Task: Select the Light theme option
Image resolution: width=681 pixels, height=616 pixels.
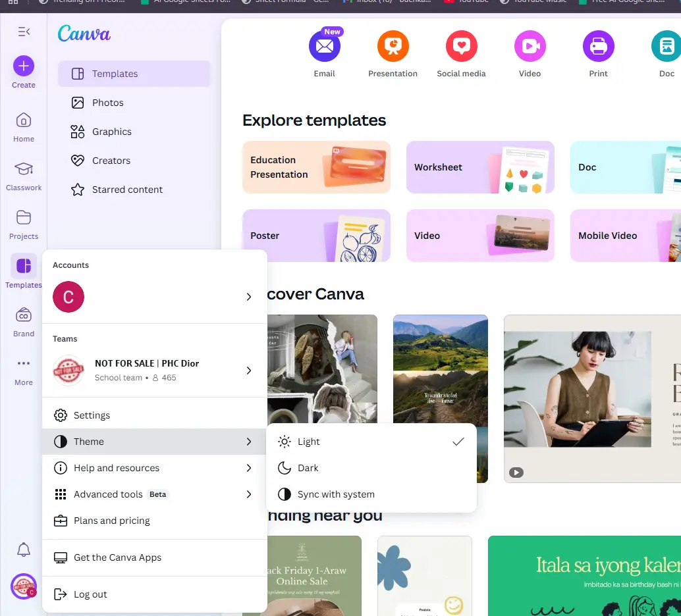Action: coord(371,442)
